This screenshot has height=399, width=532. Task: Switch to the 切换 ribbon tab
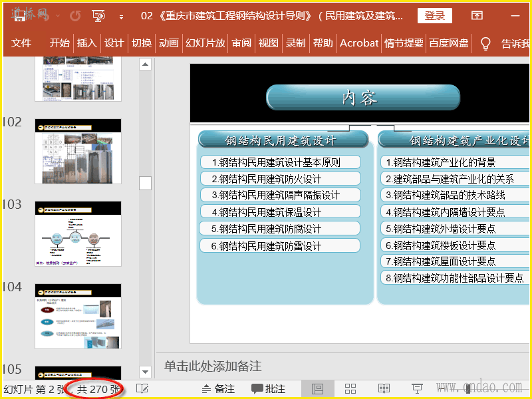click(142, 43)
